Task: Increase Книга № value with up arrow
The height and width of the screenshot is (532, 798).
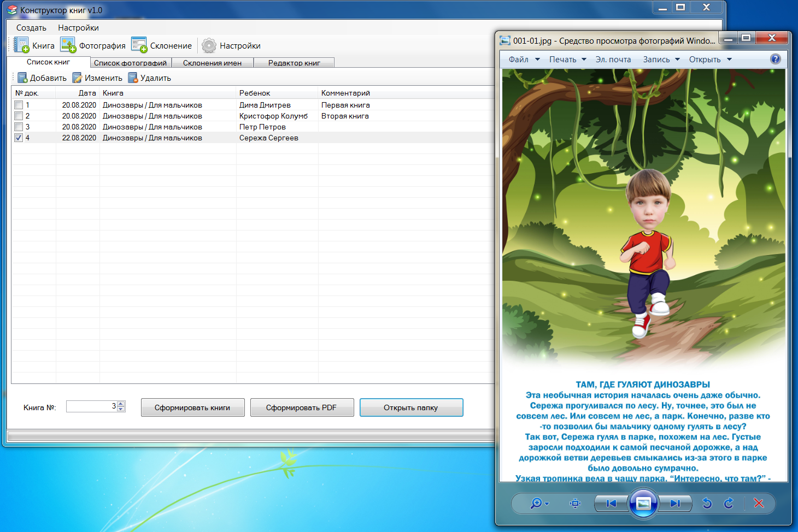Action: [121, 404]
